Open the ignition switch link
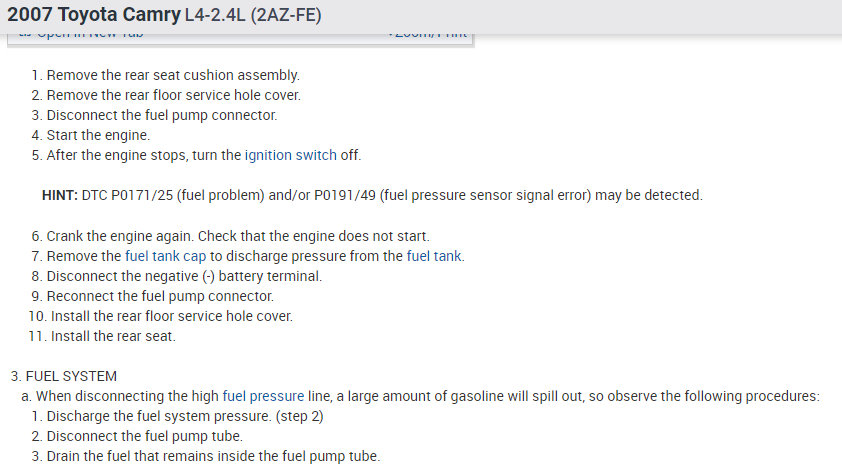Screen dimensions: 842x473 [288, 155]
